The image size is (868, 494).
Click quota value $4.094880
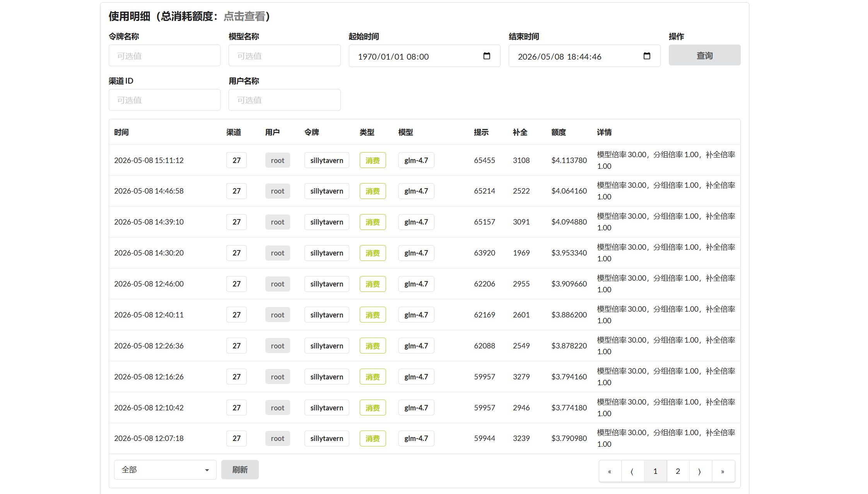[x=569, y=222]
